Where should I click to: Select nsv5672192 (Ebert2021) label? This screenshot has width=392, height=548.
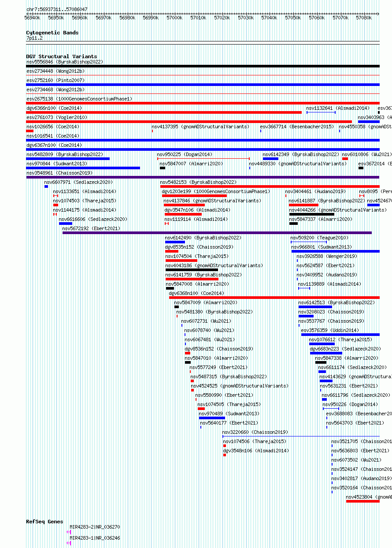click(x=91, y=228)
